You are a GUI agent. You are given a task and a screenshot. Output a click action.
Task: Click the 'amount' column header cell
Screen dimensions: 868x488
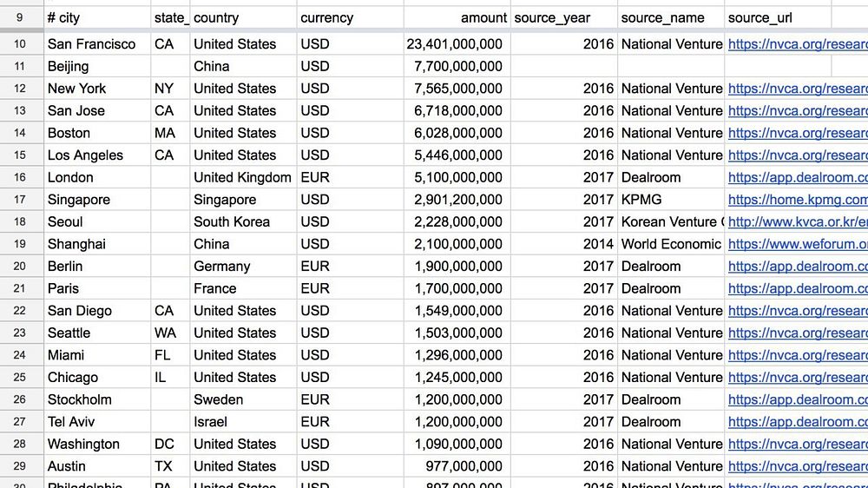[x=457, y=17]
